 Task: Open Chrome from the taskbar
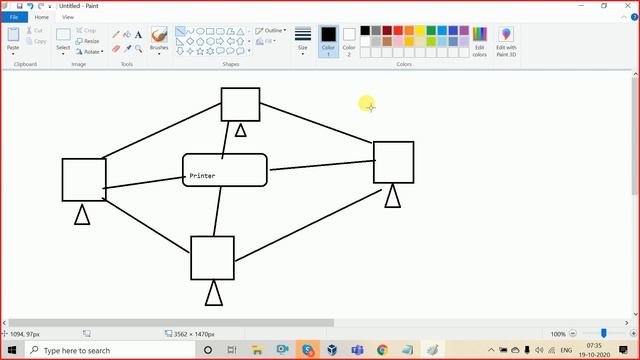point(382,350)
